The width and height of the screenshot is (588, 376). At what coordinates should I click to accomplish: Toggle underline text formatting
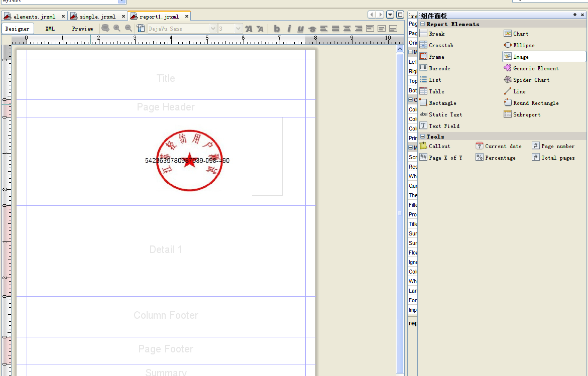pyautogui.click(x=300, y=29)
